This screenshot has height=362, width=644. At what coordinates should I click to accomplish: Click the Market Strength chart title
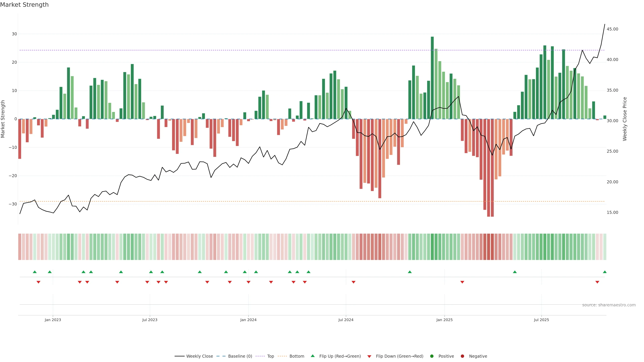[x=24, y=5]
